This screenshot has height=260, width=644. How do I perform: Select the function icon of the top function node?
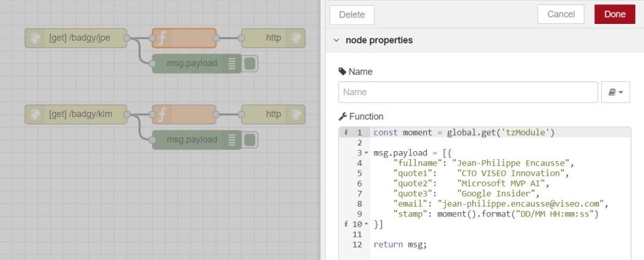click(162, 38)
